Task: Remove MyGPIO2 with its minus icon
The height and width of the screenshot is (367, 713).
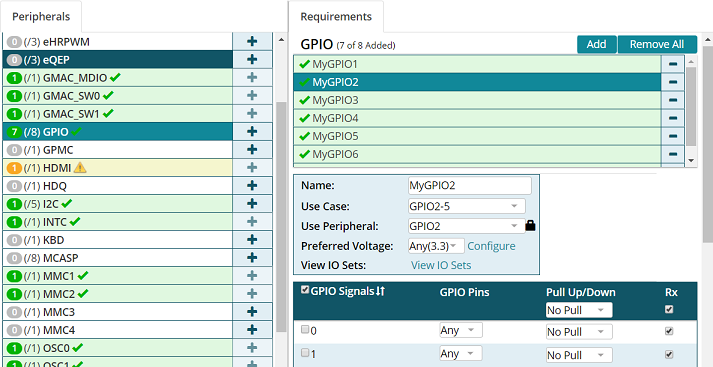Action: [x=673, y=82]
